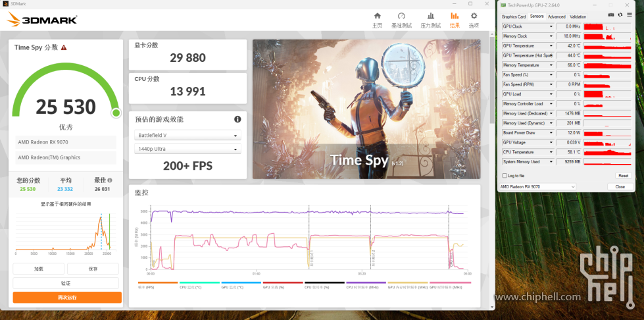Open the GPU Voltage sensor dropdown
Viewport: 644px width, 320px height.
coord(551,142)
